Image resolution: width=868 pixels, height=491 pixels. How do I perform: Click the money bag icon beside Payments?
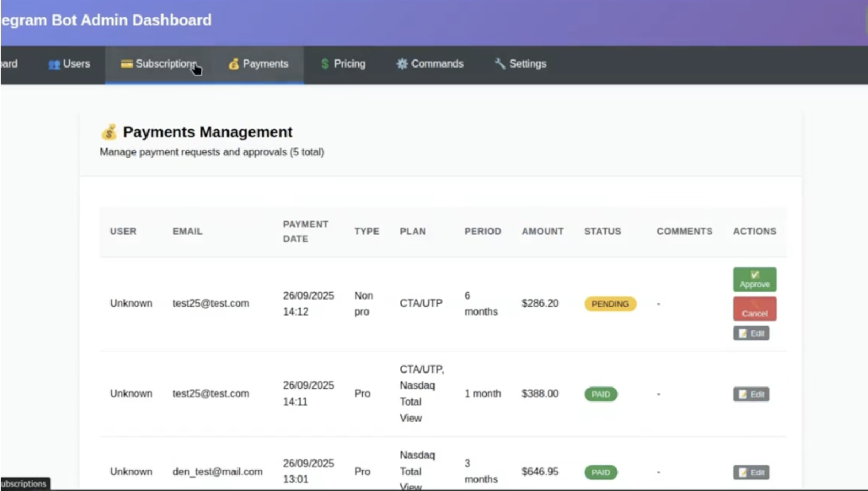click(233, 64)
